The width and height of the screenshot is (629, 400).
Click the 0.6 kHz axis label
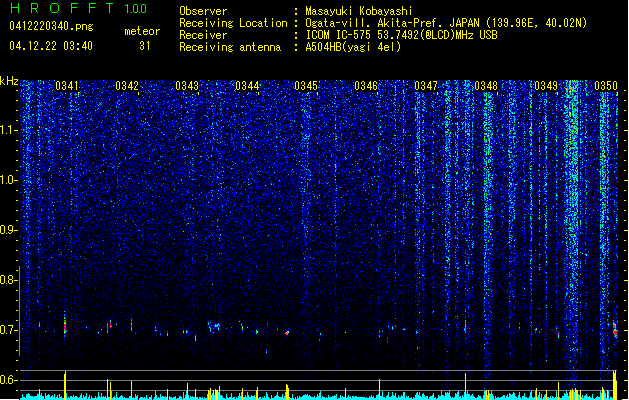tap(9, 380)
